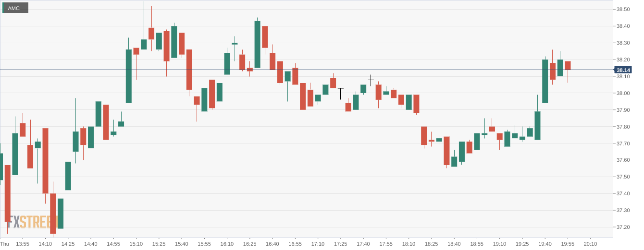
Task: Click the AMC symbol label
Action: point(14,8)
